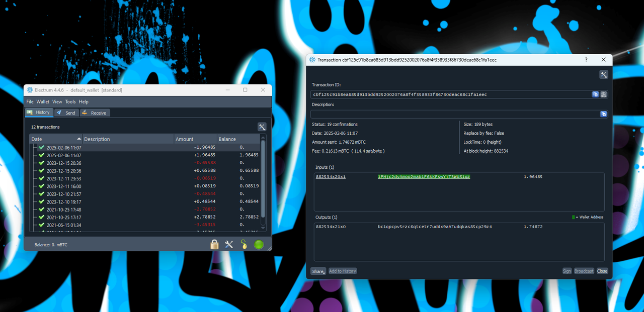Switch to the Receive tab
644x312 pixels.
click(95, 113)
